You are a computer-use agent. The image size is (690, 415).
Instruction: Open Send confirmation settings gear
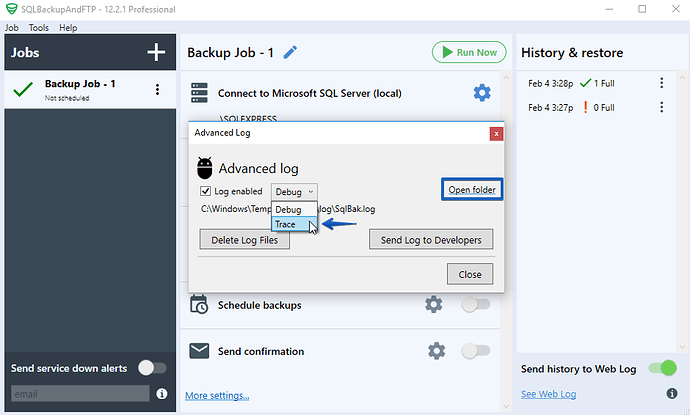(x=436, y=351)
